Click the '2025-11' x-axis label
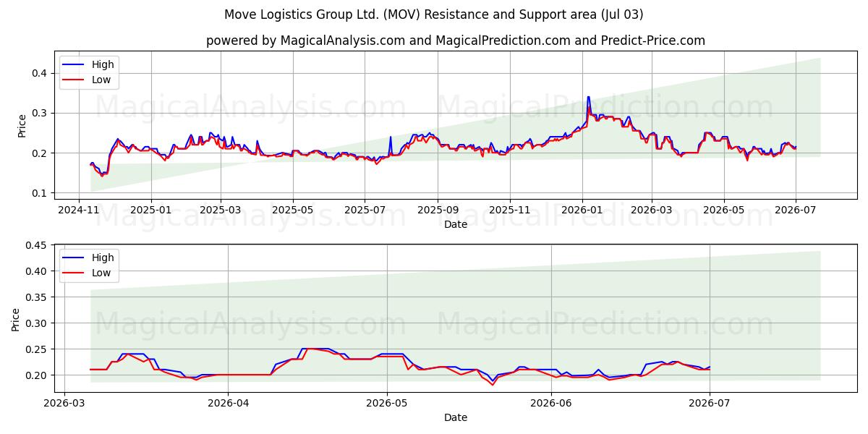The width and height of the screenshot is (868, 434). (x=510, y=210)
